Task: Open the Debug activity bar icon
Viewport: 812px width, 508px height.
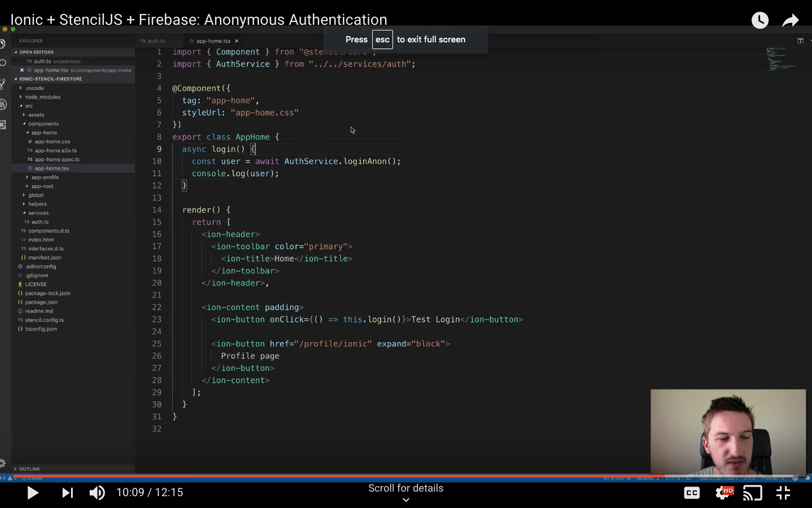Action: point(3,104)
